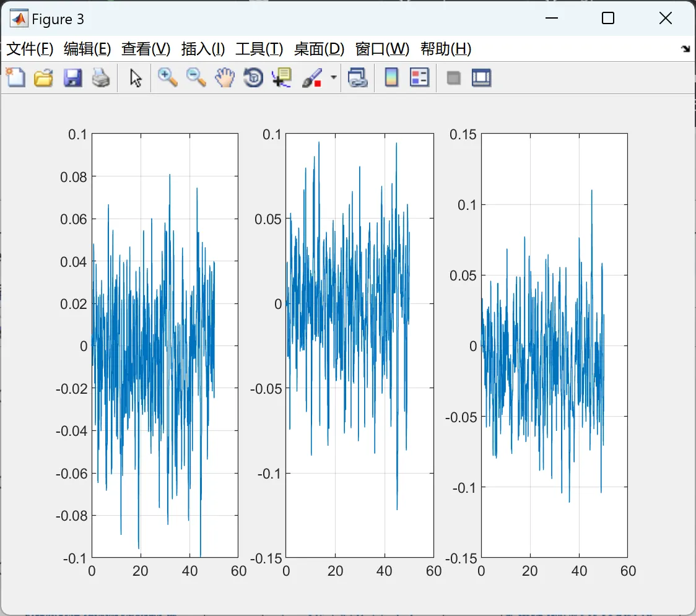Viewport: 696px width, 616px height.
Task: Open the 帮助(H) menu
Action: [446, 49]
